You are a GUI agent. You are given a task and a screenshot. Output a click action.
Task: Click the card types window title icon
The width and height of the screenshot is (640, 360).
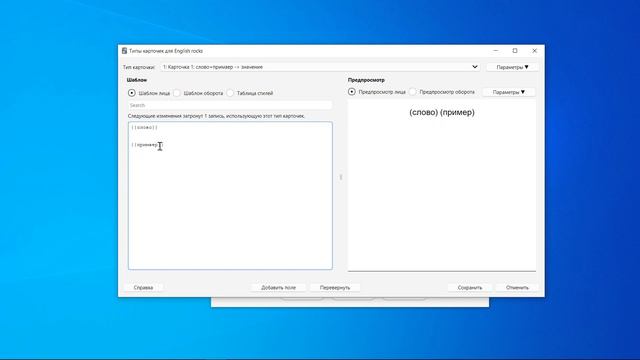coord(124,51)
